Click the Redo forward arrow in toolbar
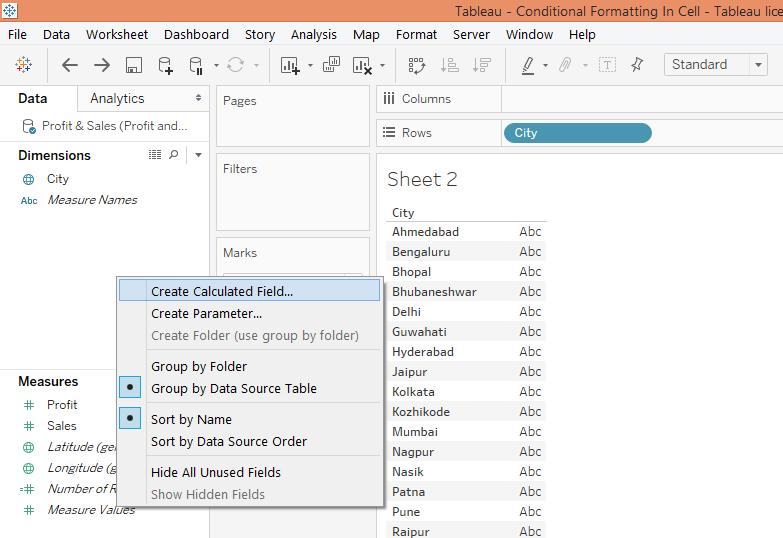783x538 pixels. tap(102, 65)
